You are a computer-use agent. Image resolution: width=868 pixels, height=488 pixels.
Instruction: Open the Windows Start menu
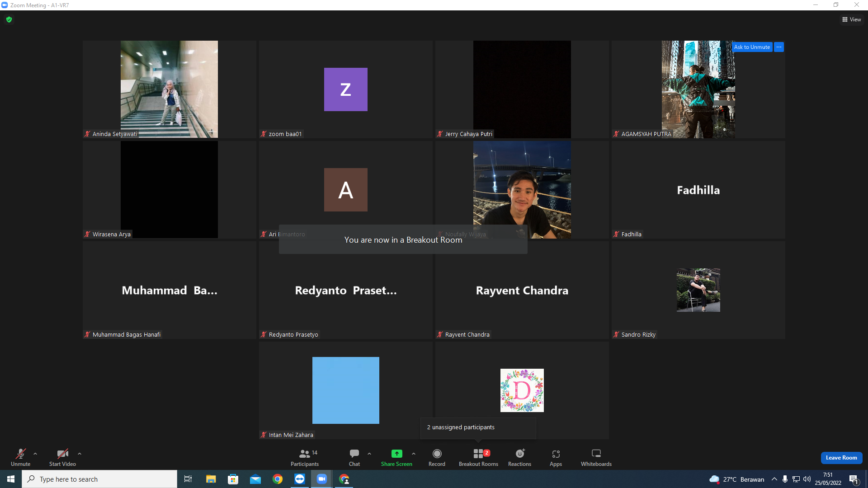[x=11, y=479]
